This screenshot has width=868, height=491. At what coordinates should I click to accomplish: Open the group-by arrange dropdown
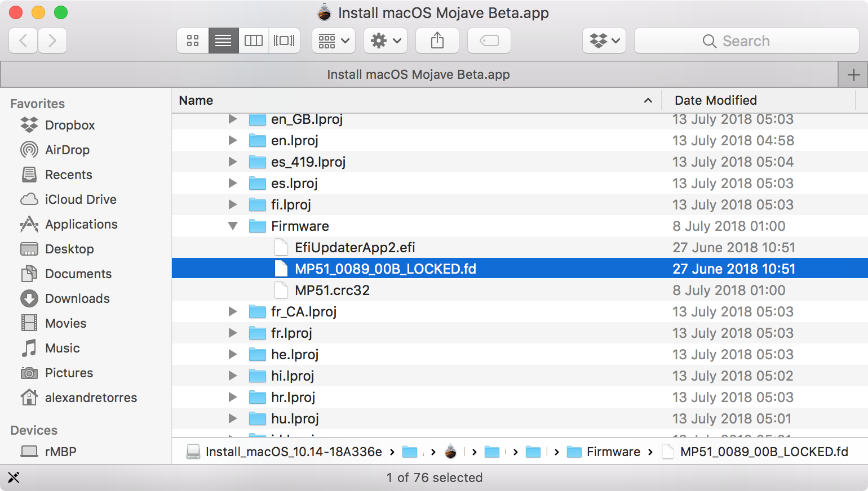point(334,41)
